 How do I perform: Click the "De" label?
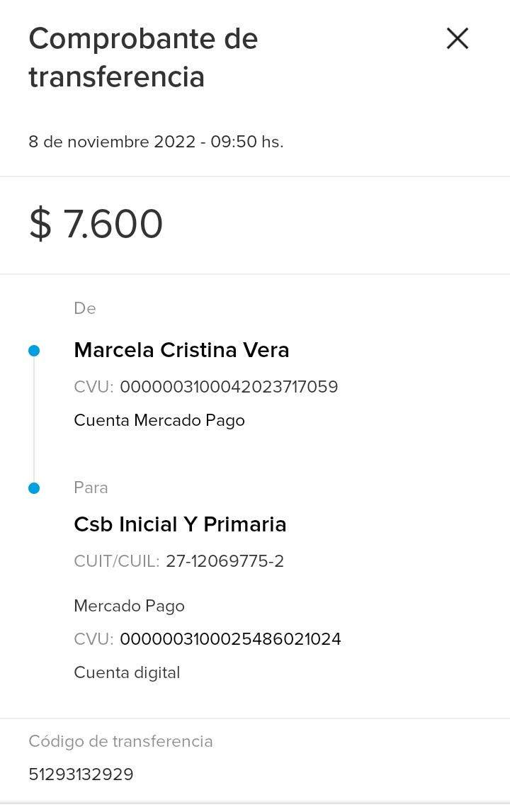tap(85, 308)
